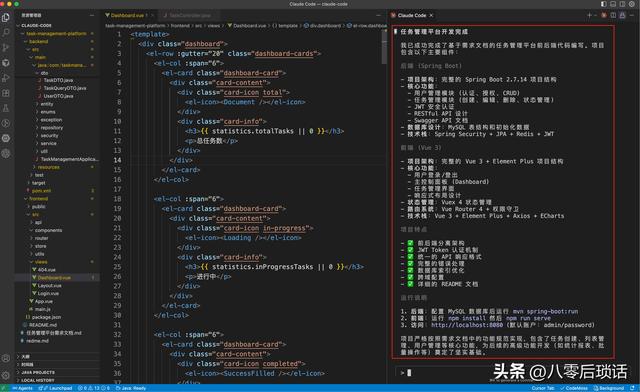This screenshot has width=640, height=392.
Task: Select the Claude Code tab
Action: tap(412, 15)
